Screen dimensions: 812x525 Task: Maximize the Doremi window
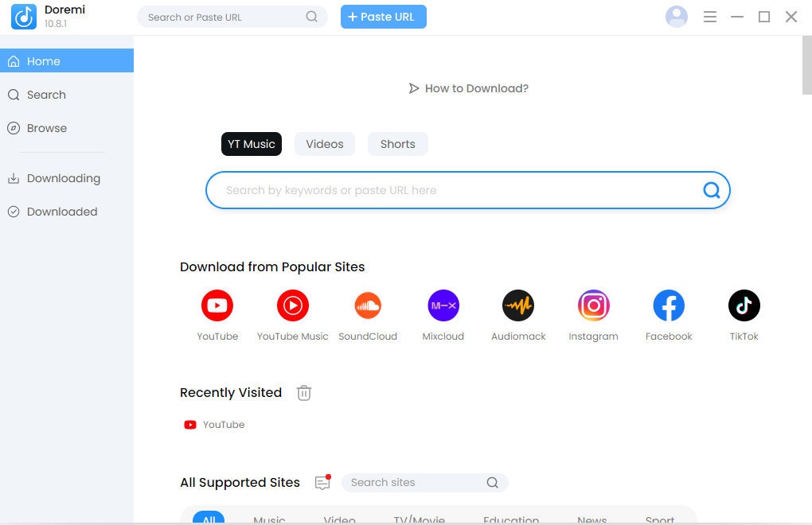pyautogui.click(x=764, y=17)
